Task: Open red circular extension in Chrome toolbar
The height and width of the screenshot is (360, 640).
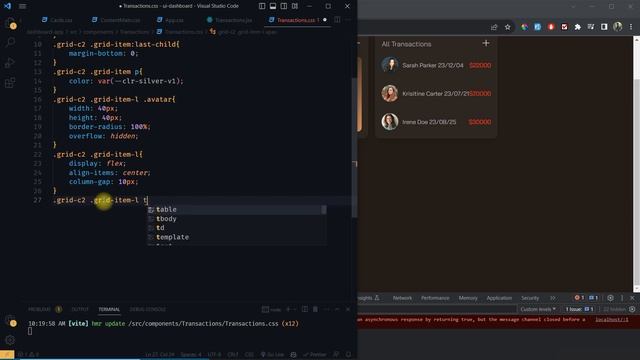Action: [551, 27]
